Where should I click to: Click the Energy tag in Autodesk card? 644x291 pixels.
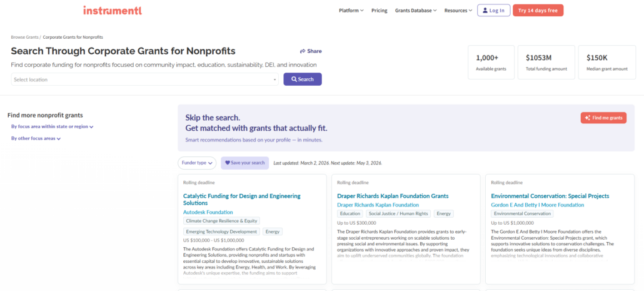(273, 232)
